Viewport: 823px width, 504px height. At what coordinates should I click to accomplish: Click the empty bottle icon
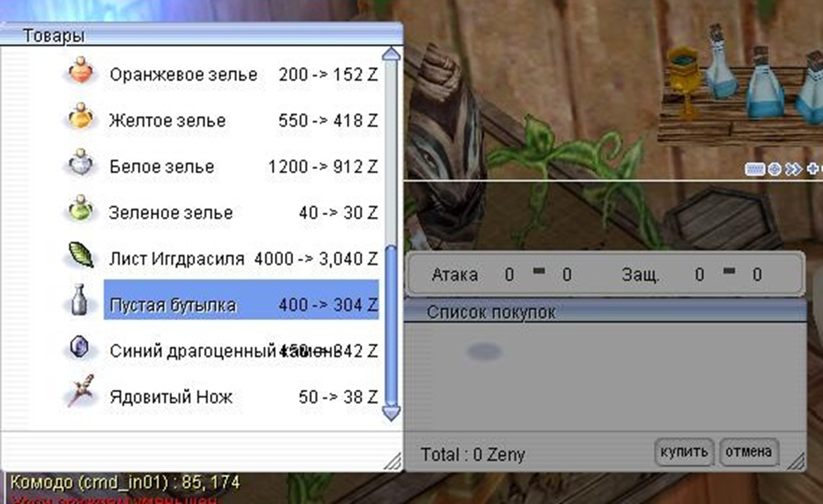(x=79, y=300)
